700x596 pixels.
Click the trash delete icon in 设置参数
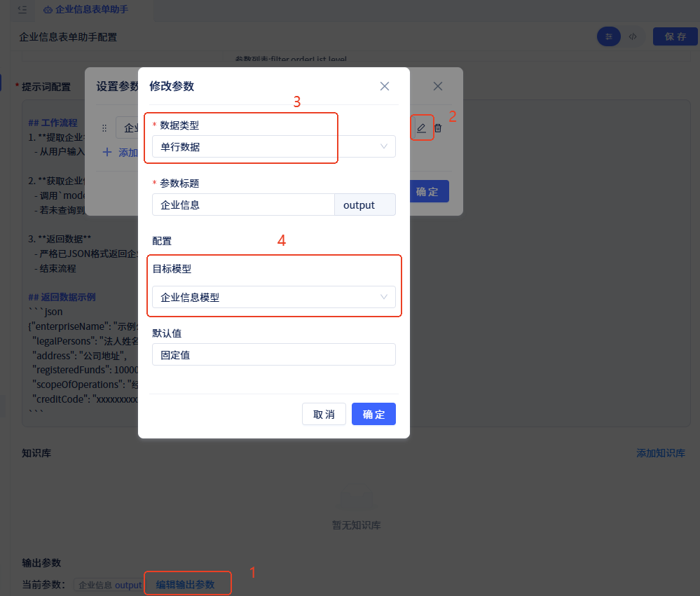tap(438, 128)
